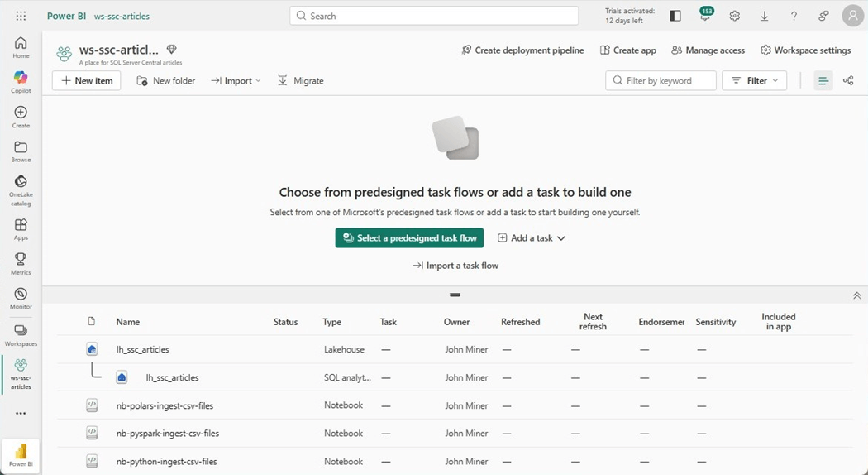Open the Filter dropdown
The height and width of the screenshot is (475, 868).
pos(754,80)
